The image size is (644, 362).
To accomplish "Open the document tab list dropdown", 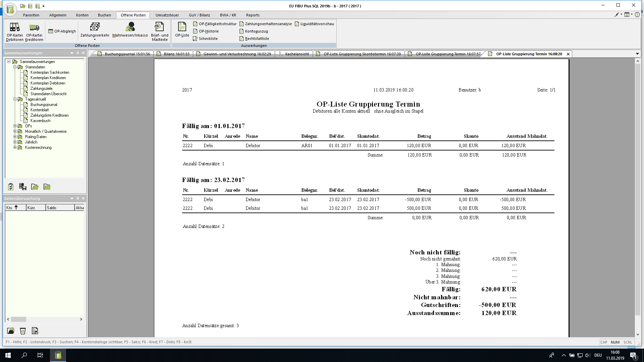I will pos(637,54).
